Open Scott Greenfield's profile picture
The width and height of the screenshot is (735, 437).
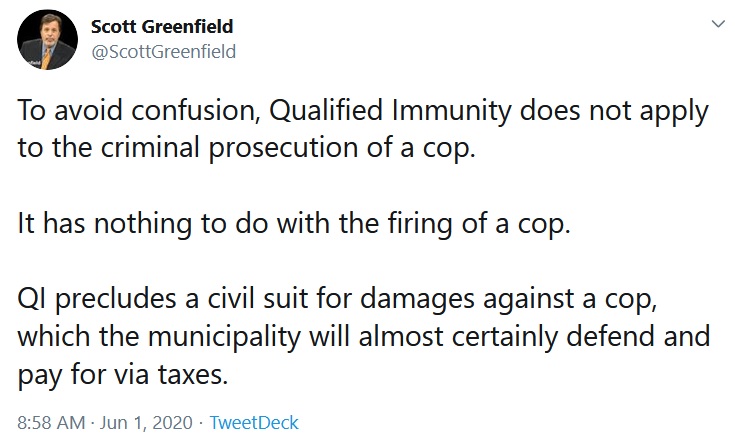tap(47, 39)
